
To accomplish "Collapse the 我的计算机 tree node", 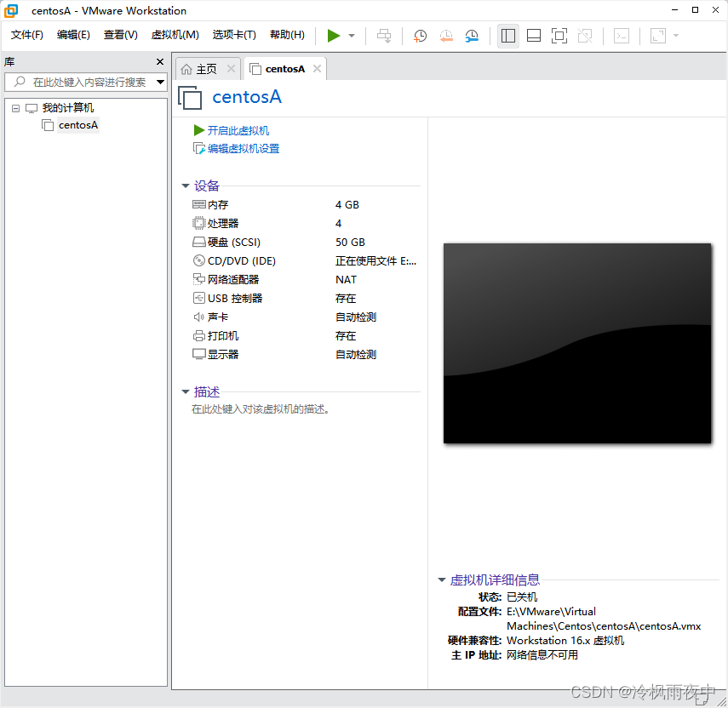I will point(16,108).
